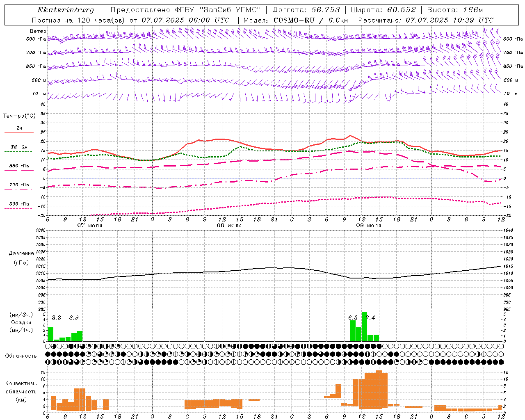525x420 pixels.
Task: Click the Облачность cloudiness label
Action: [21, 356]
